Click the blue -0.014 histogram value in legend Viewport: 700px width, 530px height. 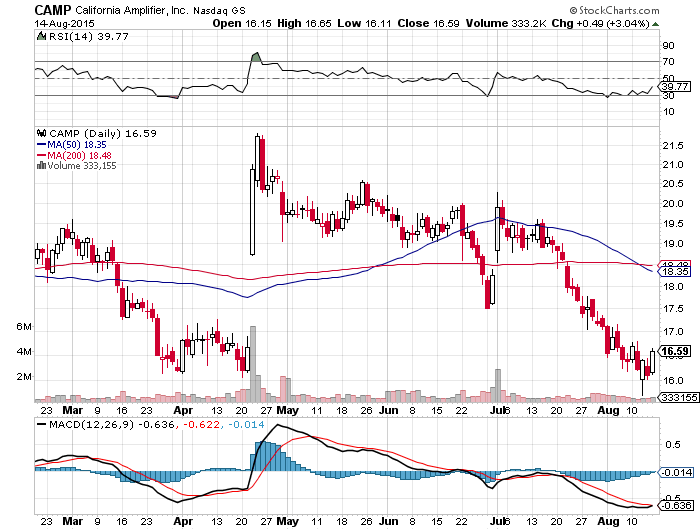[x=246, y=424]
